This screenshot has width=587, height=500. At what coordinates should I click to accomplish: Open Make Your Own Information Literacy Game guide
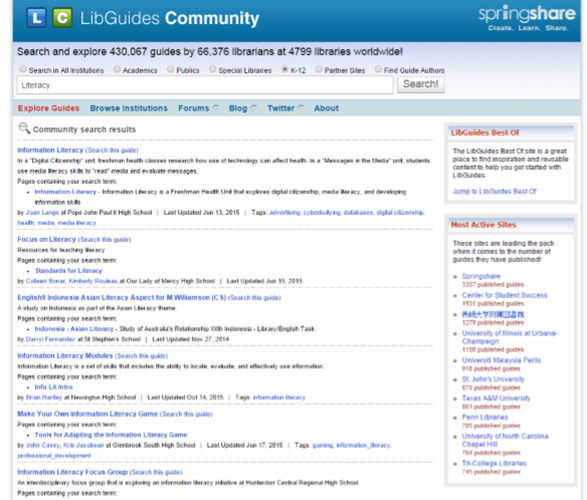[88, 414]
